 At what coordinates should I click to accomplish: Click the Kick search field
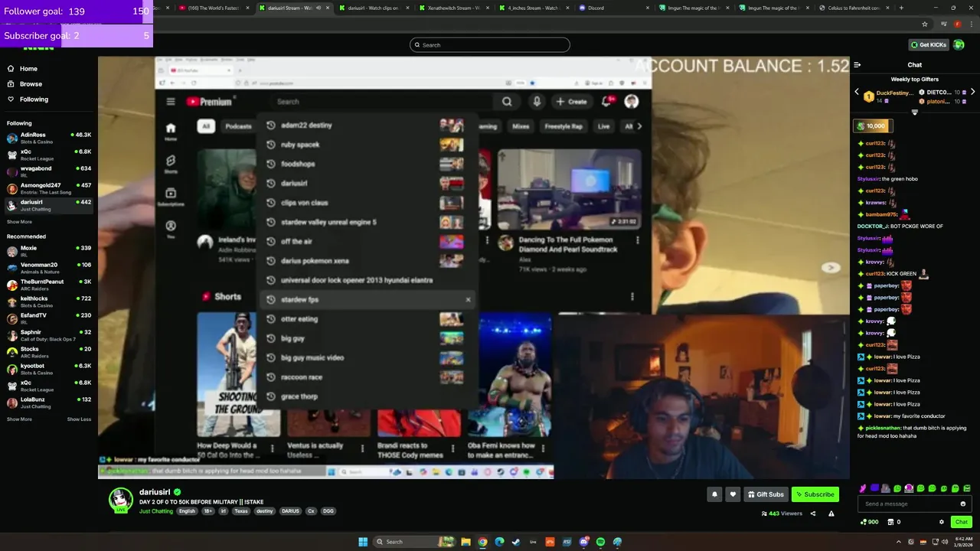click(x=490, y=45)
